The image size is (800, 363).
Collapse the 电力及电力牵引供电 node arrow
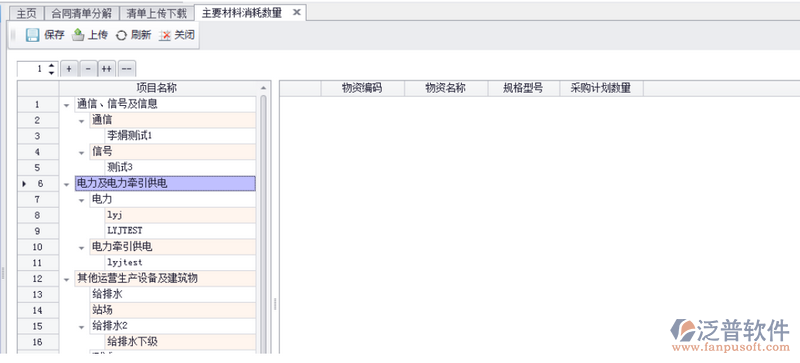click(66, 184)
